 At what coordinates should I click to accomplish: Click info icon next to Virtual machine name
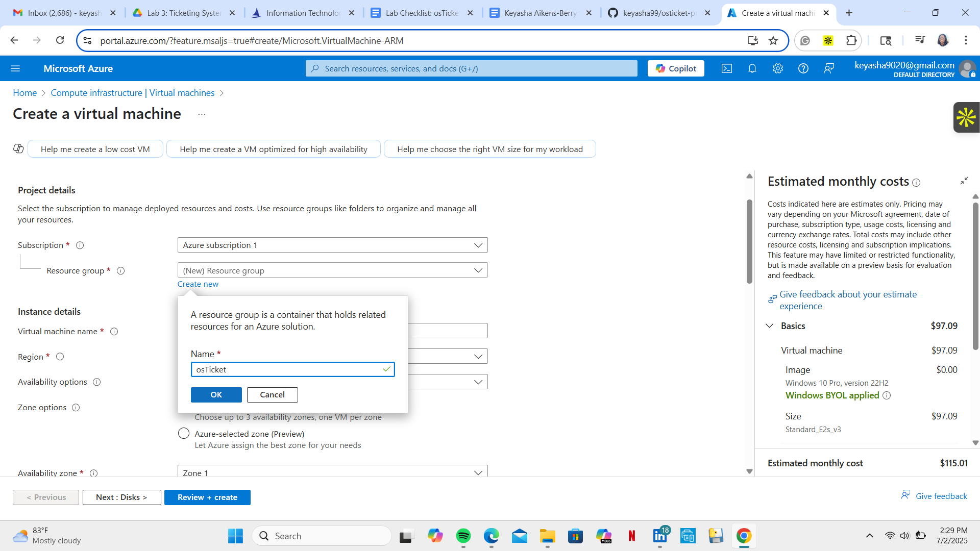tap(114, 332)
